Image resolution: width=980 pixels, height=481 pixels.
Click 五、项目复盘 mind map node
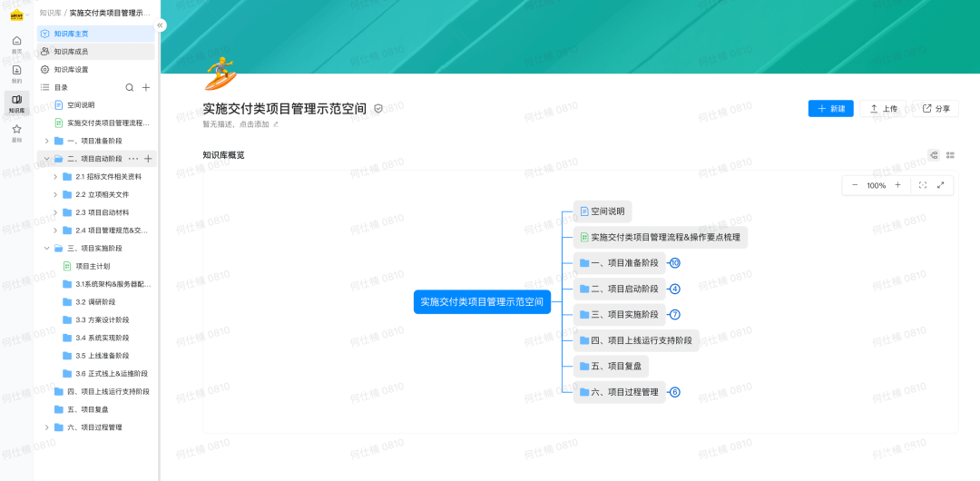[611, 366]
